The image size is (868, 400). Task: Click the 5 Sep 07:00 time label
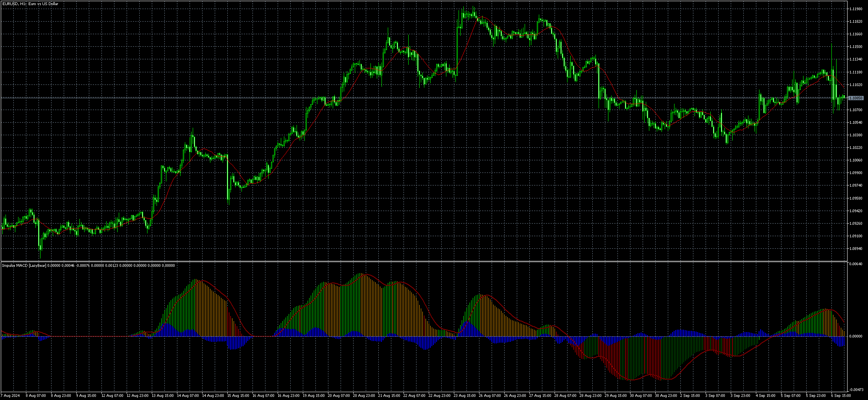(791, 396)
